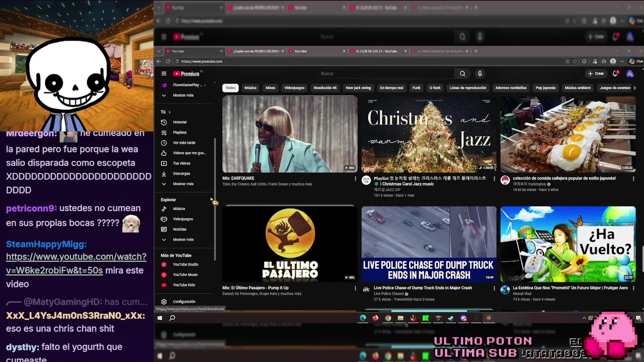Viewport: 644px width, 362px height.
Task: Select the Funk filter chip
Action: 417,88
